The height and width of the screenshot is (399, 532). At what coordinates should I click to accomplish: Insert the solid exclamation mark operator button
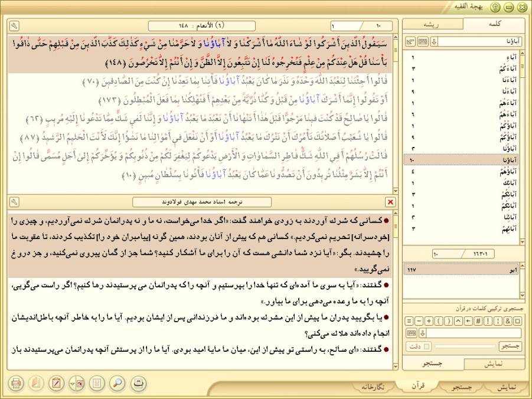tap(488, 321)
